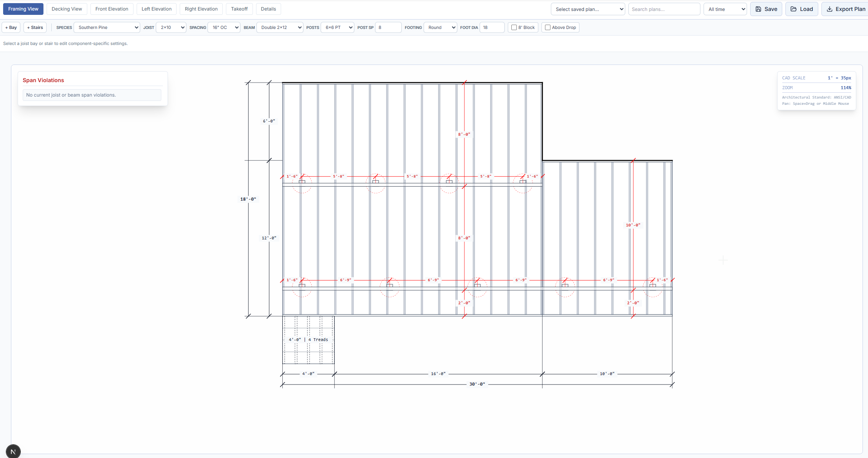Open the Details tab
Viewport: 868px width, 458px height.
[268, 9]
